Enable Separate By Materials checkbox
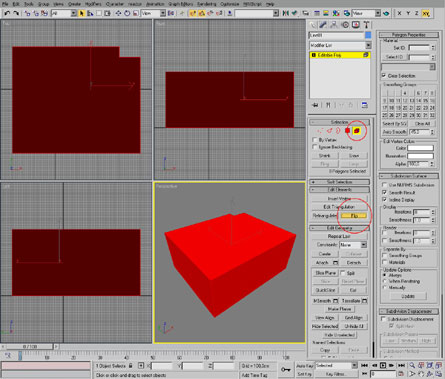Screen dimensions: 445x379 pyautogui.click(x=384, y=262)
